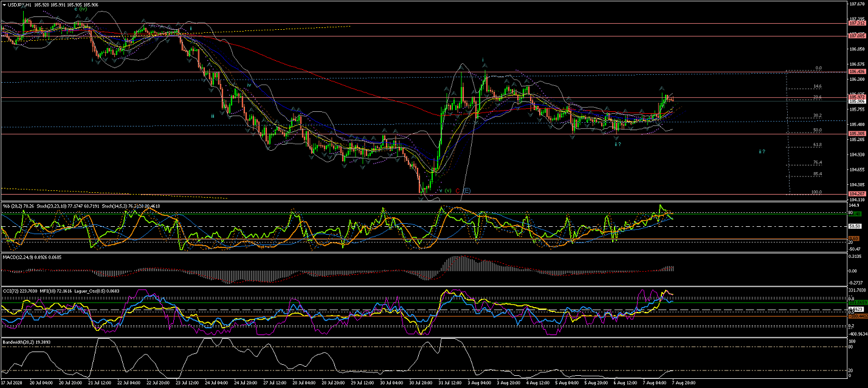Click the circled E wave label
The width and height of the screenshot is (868, 388).
467,190
